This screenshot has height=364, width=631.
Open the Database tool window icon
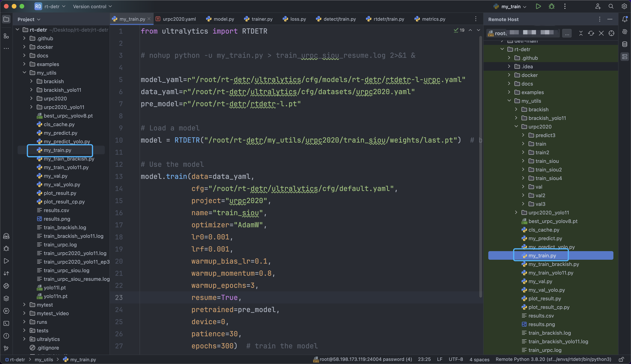pyautogui.click(x=625, y=44)
